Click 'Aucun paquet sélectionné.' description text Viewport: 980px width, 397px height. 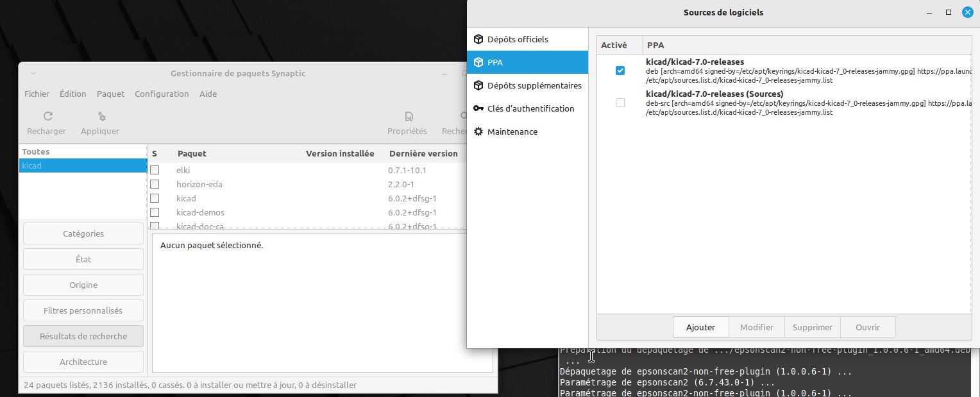(x=212, y=245)
